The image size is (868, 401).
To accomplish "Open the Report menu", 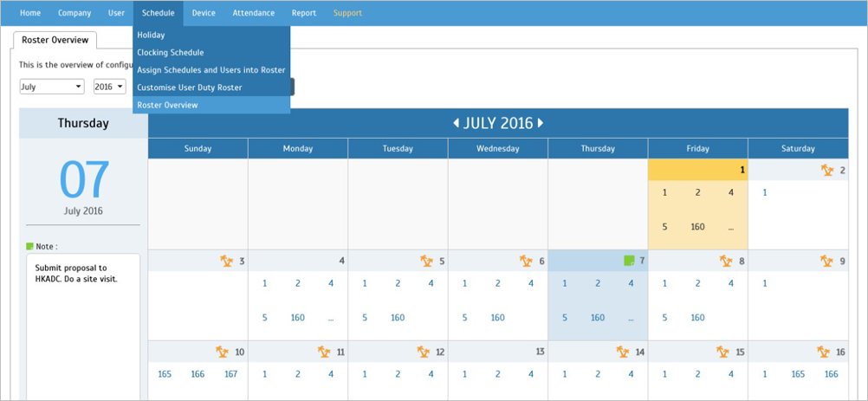I will [304, 13].
